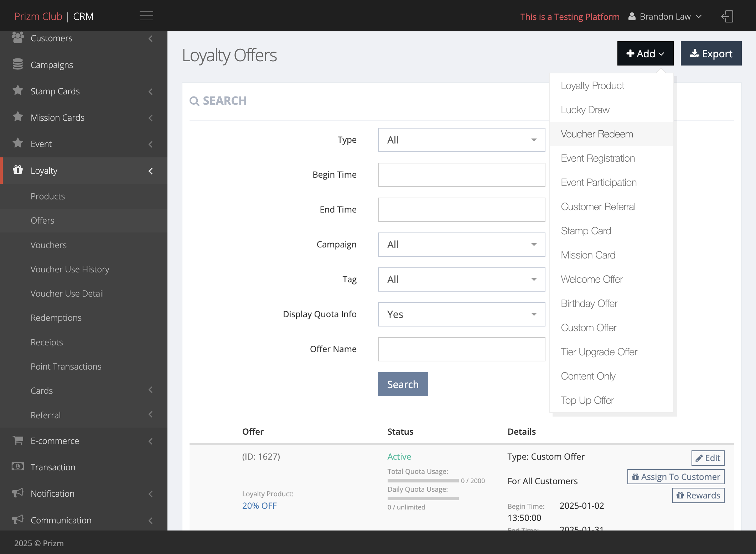Collapse the Loyalty menu chevron
The width and height of the screenshot is (756, 554).
151,171
